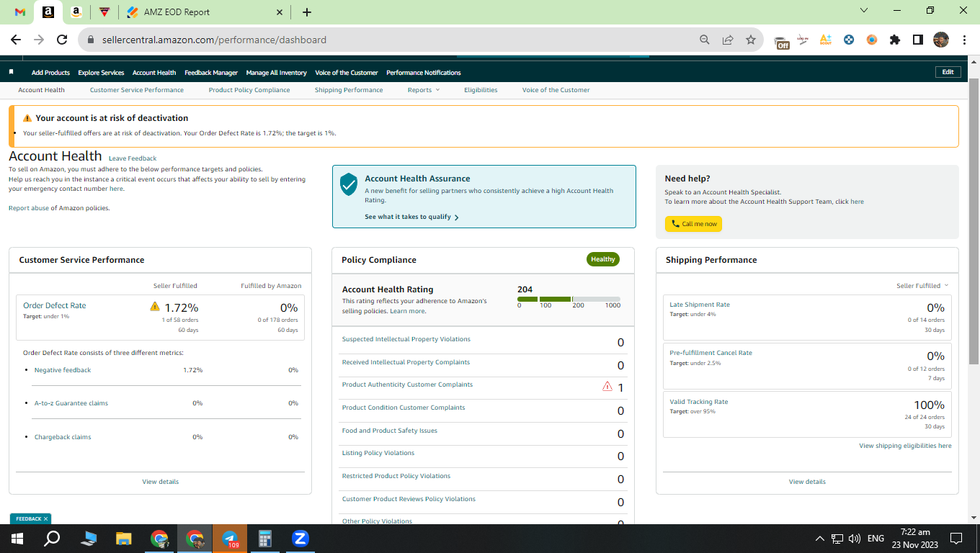The image size is (980, 553).
Task: Click the Edit button on the favorites bar
Action: tap(948, 72)
